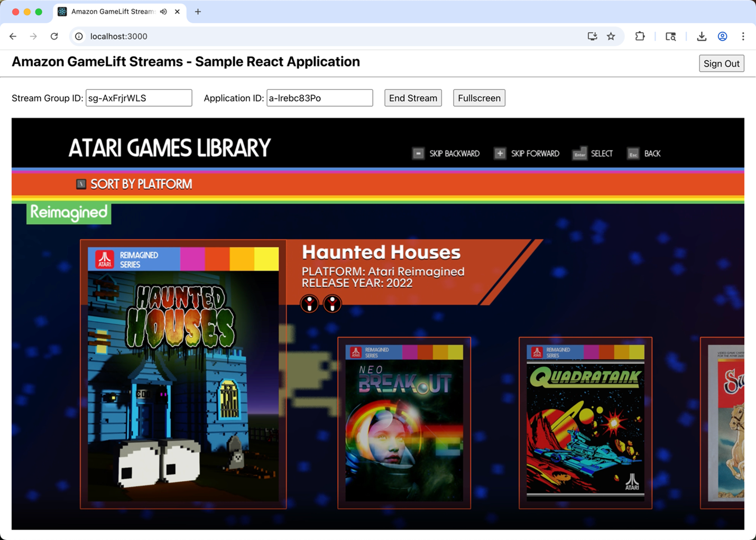View site information for localhost
Screen dimensions: 756x540
point(79,36)
